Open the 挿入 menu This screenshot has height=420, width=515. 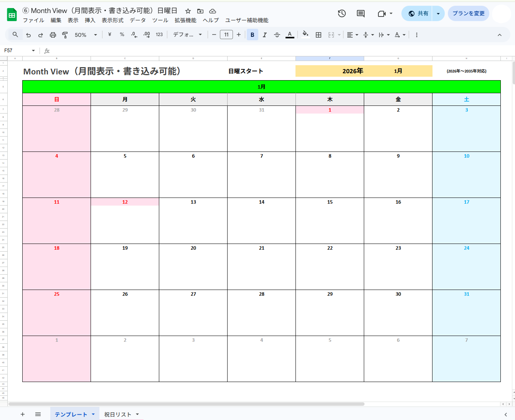tap(90, 20)
